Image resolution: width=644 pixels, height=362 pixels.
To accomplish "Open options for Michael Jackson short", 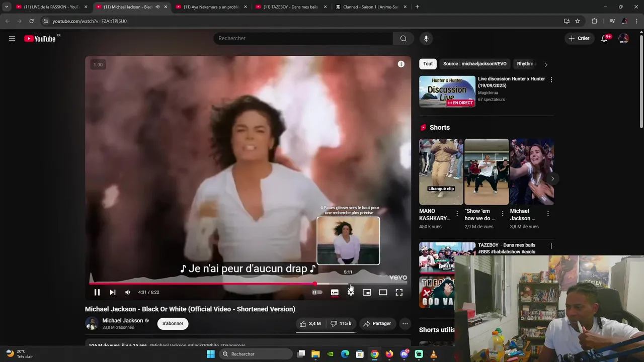I will pos(548,214).
